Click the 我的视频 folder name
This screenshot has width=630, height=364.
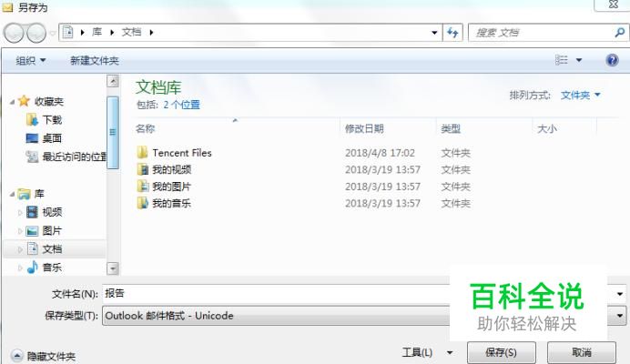(x=171, y=169)
